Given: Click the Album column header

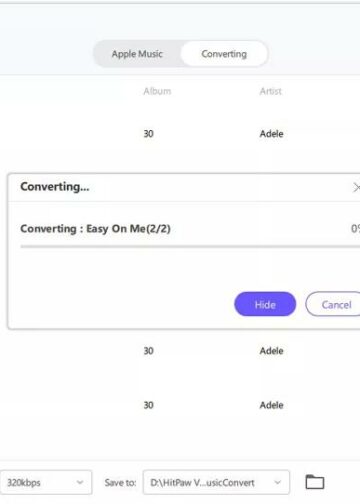Looking at the screenshot, I should point(157,91).
